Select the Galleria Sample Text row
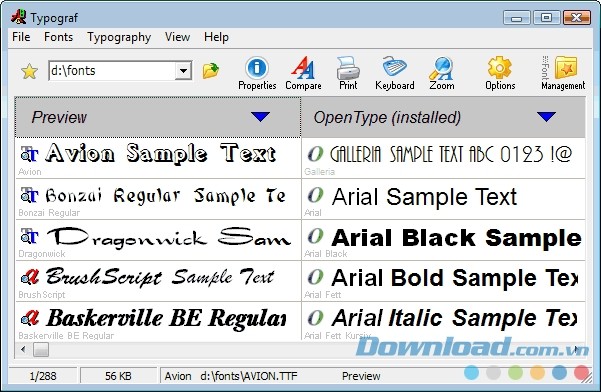This screenshot has width=601, height=392. tap(443, 158)
